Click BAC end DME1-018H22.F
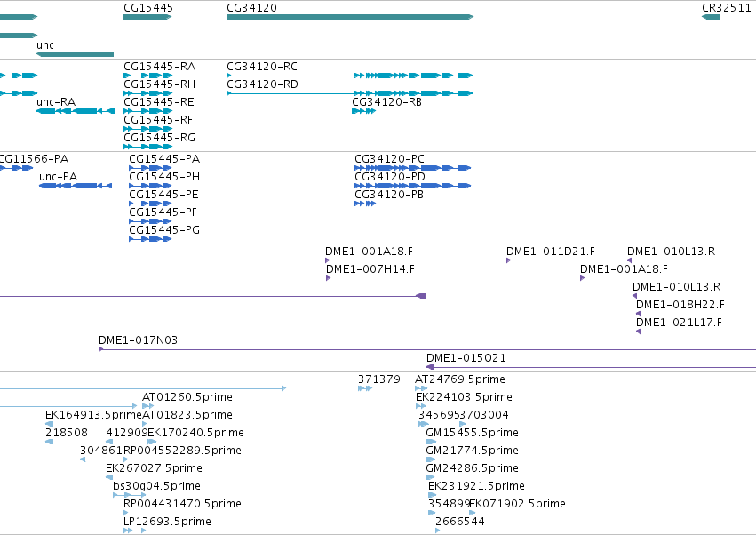This screenshot has width=756, height=535. [680, 305]
